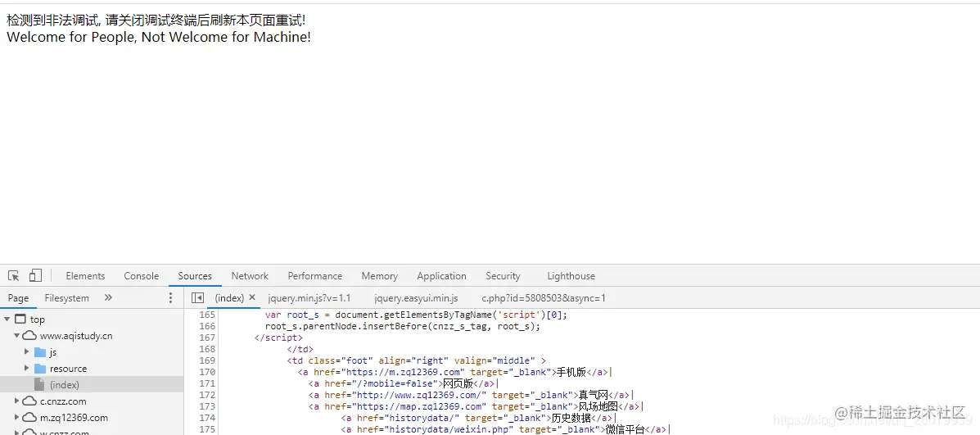Click the "historydata/" href text
Image resolution: width=980 pixels, height=435 pixels.
[x=420, y=418]
